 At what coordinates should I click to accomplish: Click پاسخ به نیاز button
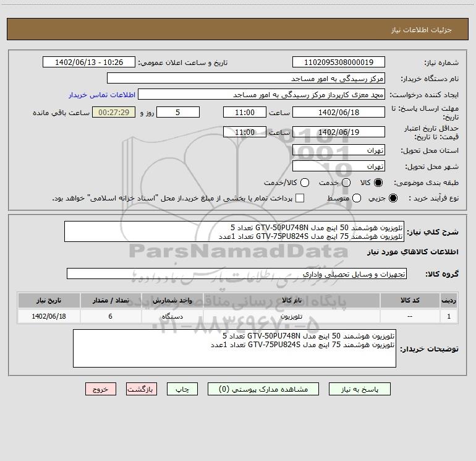pyautogui.click(x=359, y=389)
